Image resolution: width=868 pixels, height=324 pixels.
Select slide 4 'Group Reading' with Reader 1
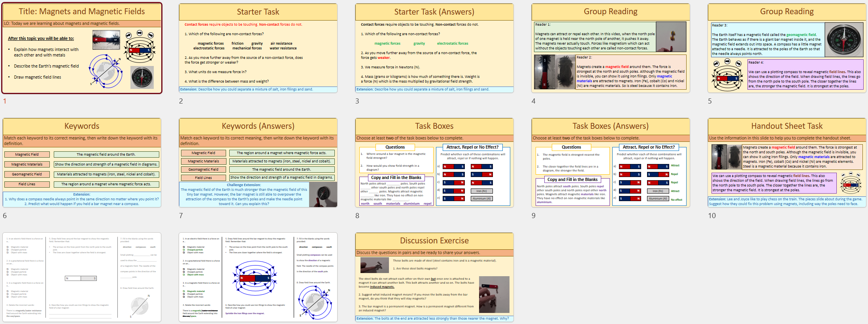[611, 48]
